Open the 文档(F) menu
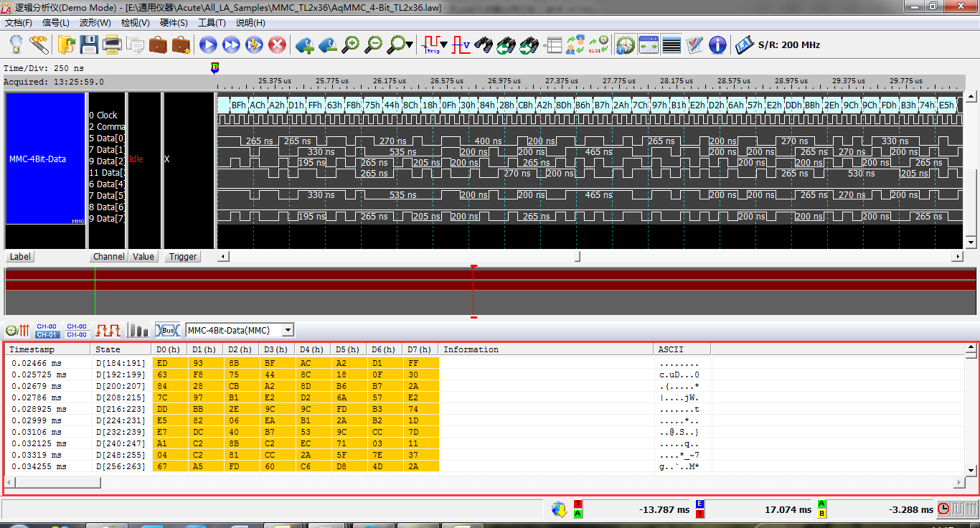This screenshot has width=980, height=528. 18,23
